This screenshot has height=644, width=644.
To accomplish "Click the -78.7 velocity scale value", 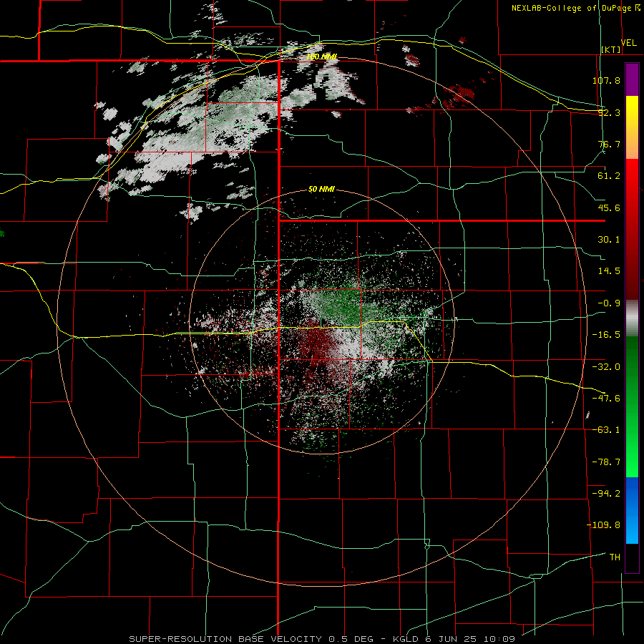I will (606, 462).
